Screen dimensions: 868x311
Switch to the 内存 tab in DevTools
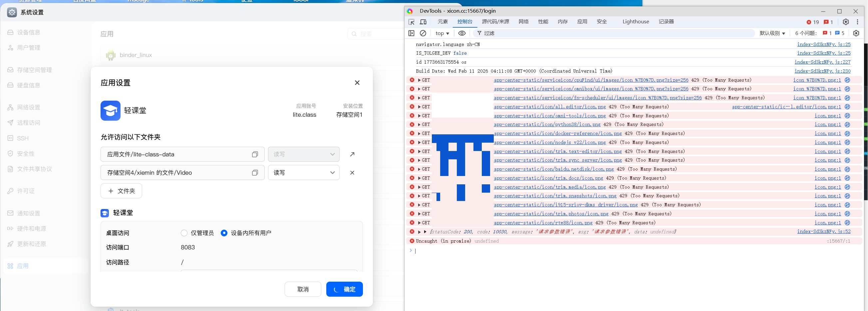click(562, 22)
